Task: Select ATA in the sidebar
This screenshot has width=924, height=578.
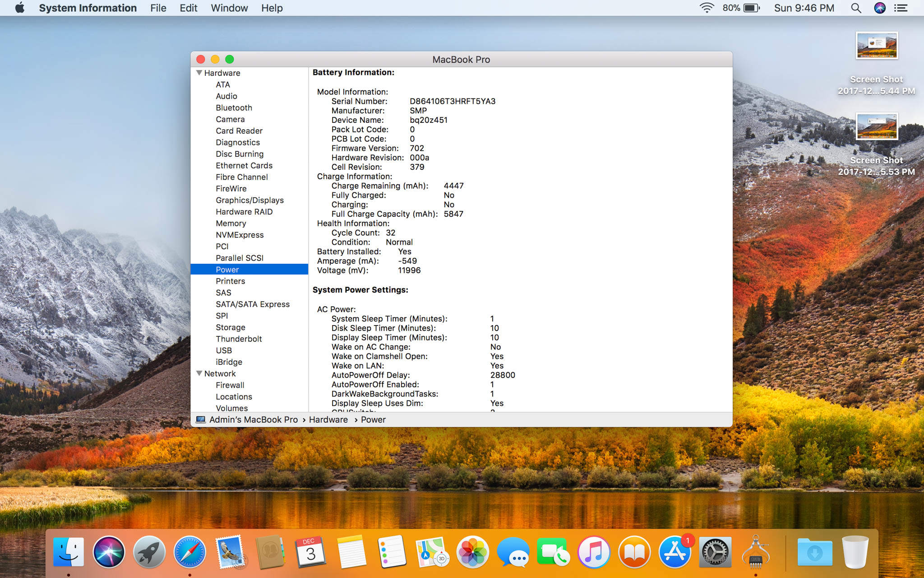Action: [x=223, y=84]
